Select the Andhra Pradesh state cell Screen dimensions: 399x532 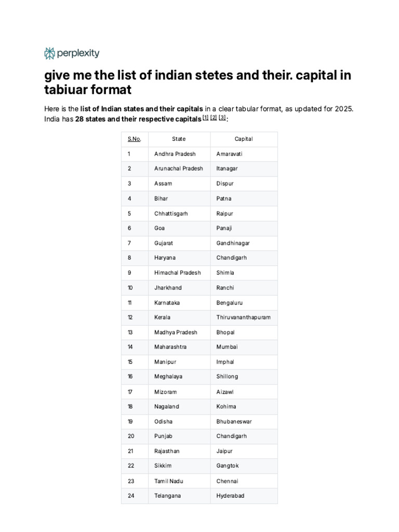coord(179,154)
